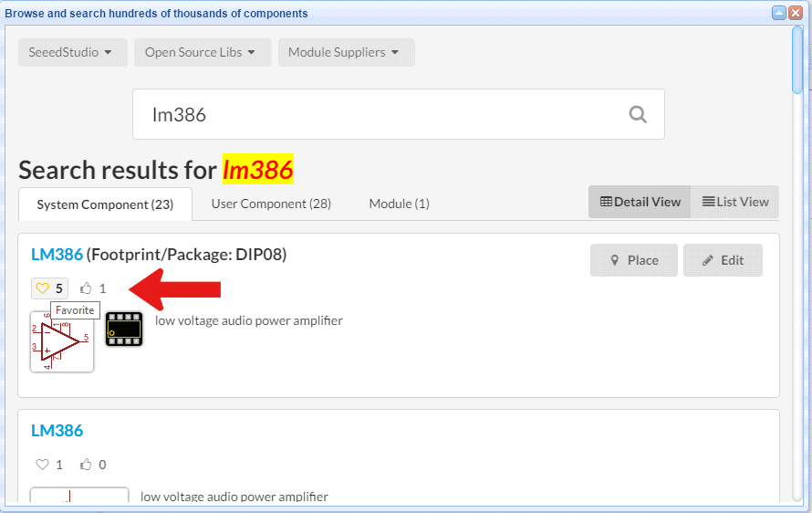The width and height of the screenshot is (812, 513).
Task: Open the LM386 schematic symbol thumbnail
Action: click(62, 342)
